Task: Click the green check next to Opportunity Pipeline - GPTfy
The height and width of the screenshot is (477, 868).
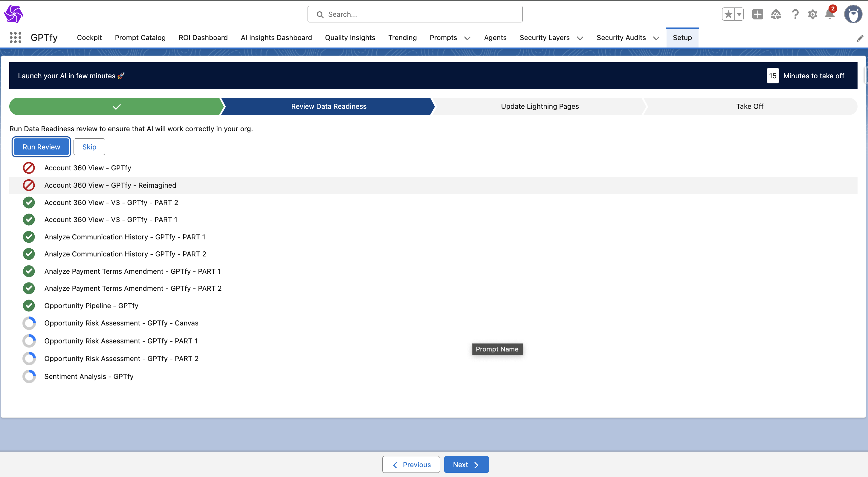Action: [29, 305]
